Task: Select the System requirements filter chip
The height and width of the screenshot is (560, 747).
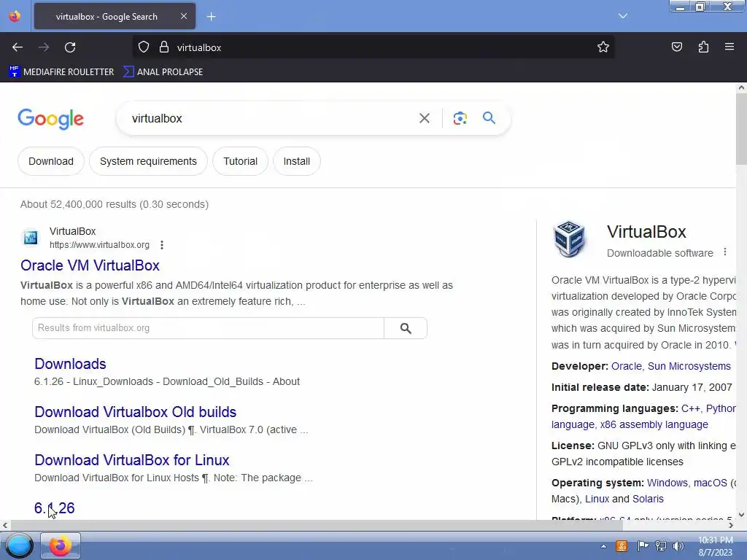Action: 148,161
